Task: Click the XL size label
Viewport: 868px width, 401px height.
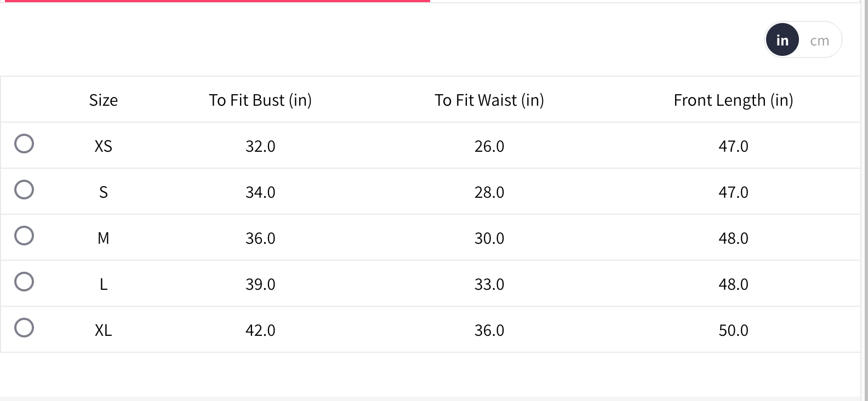Action: [x=104, y=330]
